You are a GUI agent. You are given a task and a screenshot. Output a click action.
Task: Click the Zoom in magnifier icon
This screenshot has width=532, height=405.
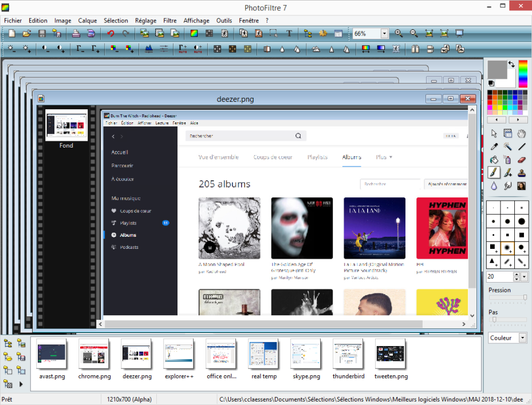click(x=399, y=34)
